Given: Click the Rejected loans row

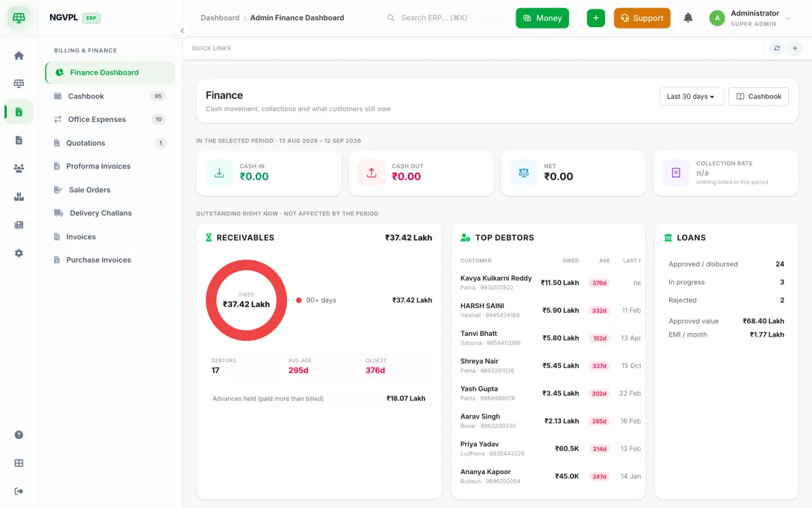Looking at the screenshot, I should point(726,300).
